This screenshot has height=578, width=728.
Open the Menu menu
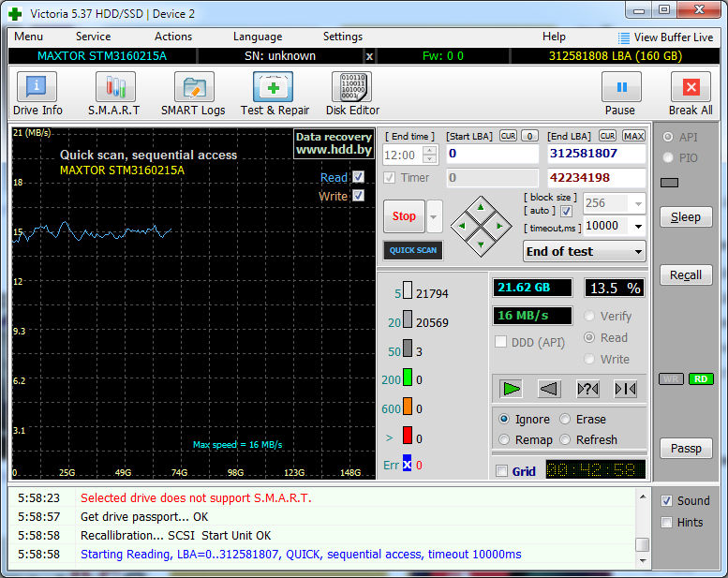[x=28, y=37]
